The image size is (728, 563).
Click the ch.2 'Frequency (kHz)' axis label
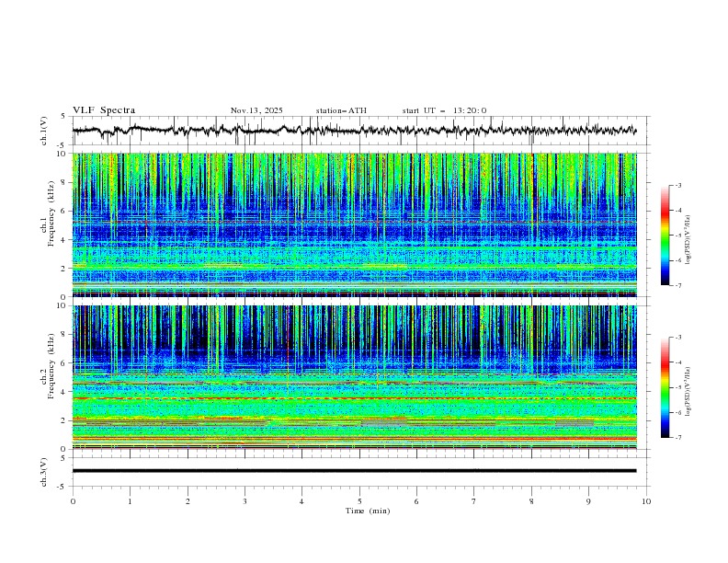pos(51,366)
